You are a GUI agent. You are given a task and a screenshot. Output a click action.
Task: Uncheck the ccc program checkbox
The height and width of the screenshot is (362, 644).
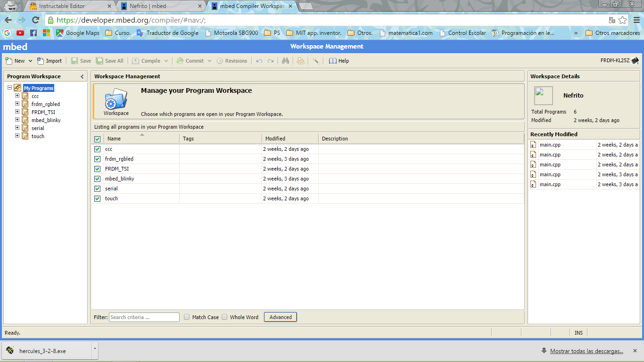98,149
